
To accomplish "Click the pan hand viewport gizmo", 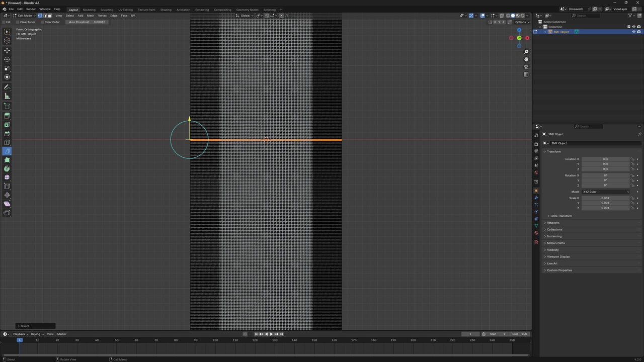I will (x=526, y=59).
